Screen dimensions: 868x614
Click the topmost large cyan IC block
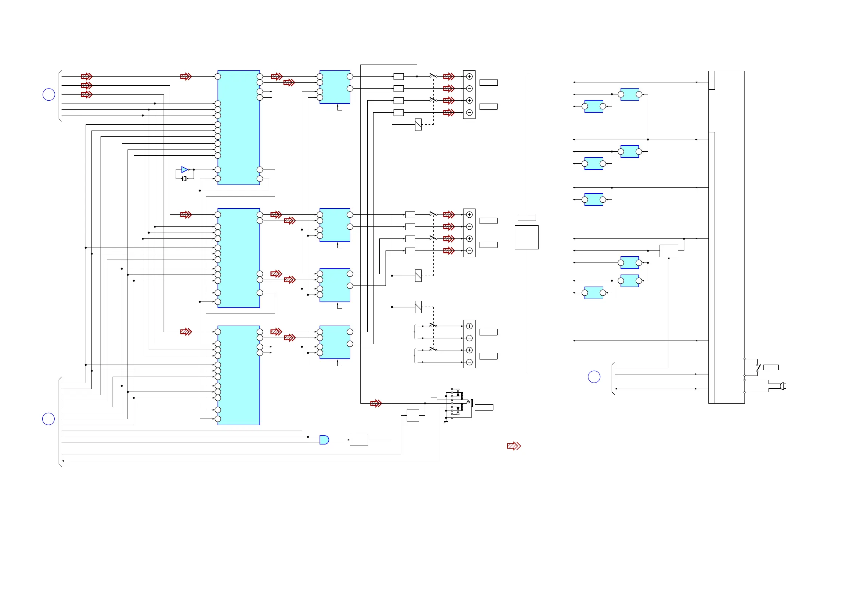coord(239,128)
